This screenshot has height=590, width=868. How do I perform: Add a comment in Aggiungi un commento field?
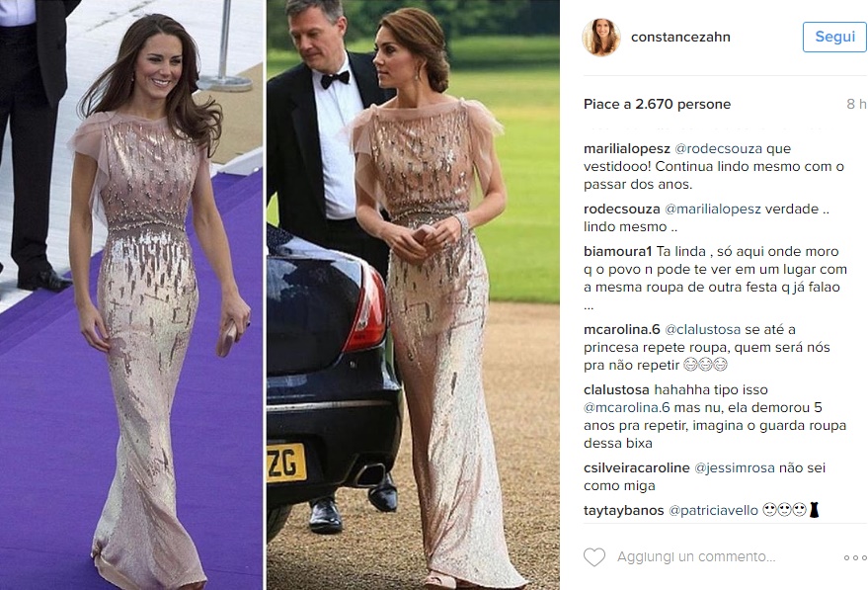696,556
